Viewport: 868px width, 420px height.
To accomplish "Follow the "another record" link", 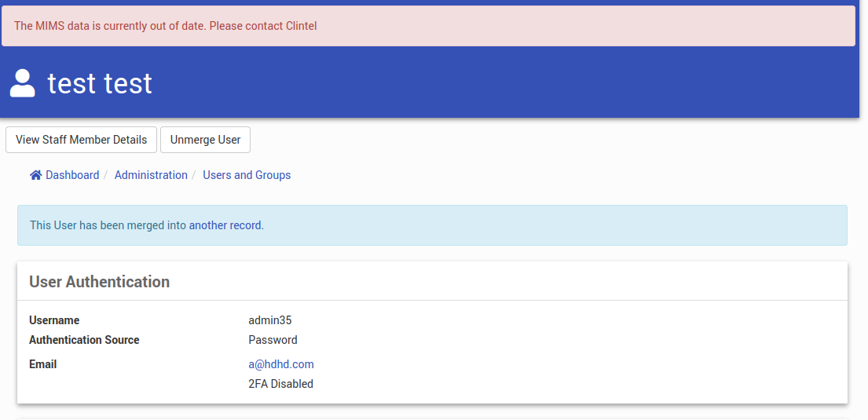I will click(x=225, y=225).
